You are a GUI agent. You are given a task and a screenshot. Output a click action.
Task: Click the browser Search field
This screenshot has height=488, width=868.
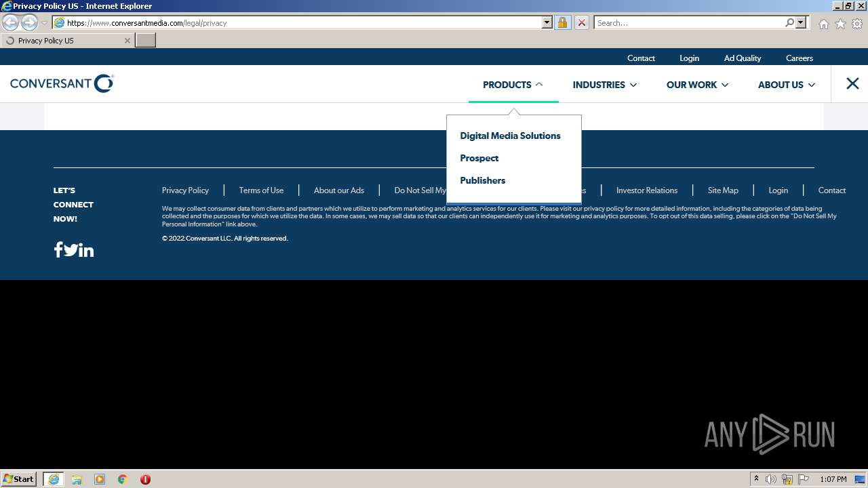click(688, 22)
